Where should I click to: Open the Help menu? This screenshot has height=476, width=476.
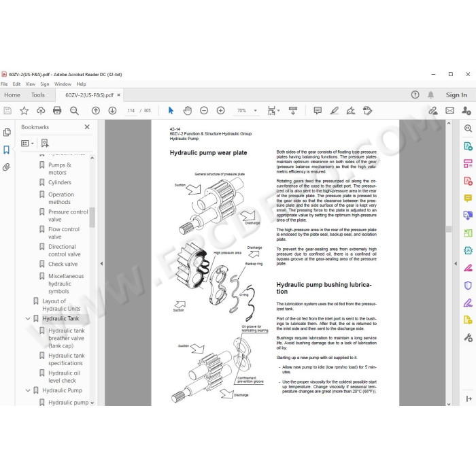[x=81, y=84]
